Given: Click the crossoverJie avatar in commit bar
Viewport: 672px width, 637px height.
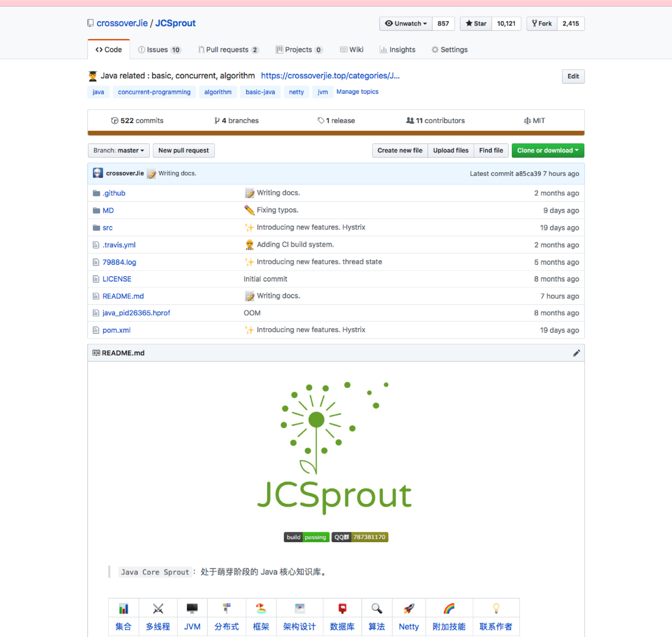Looking at the screenshot, I should point(98,173).
